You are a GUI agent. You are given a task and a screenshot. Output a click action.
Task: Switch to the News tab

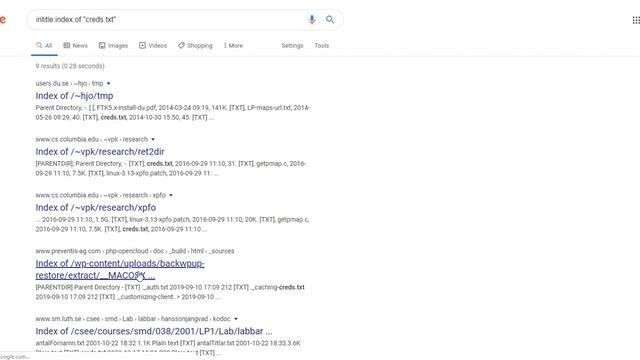coord(76,45)
